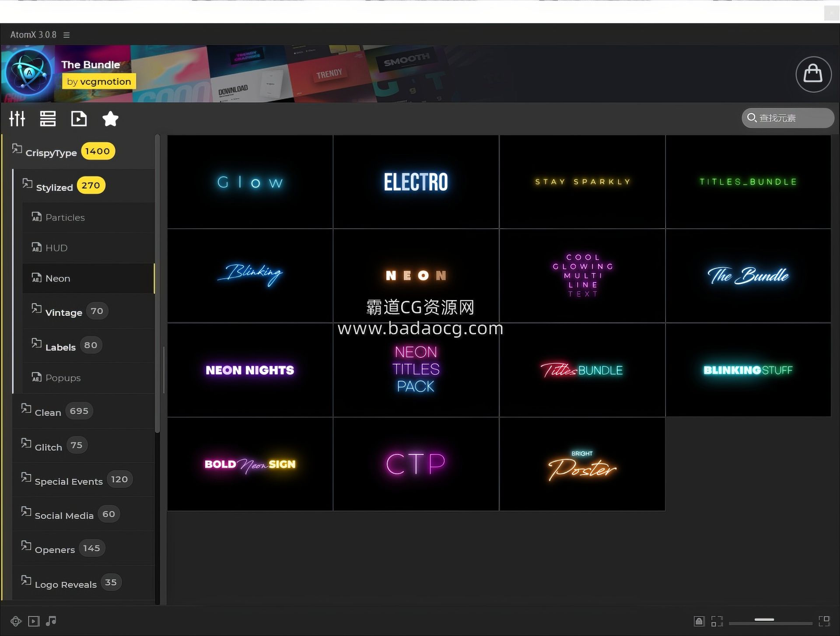Open the Popups category
Viewport: 840px width, 636px height.
[x=88, y=378]
